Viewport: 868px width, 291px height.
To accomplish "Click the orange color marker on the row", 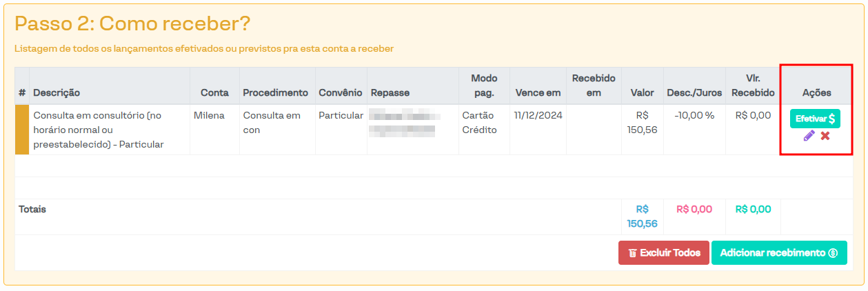I will pyautogui.click(x=22, y=130).
